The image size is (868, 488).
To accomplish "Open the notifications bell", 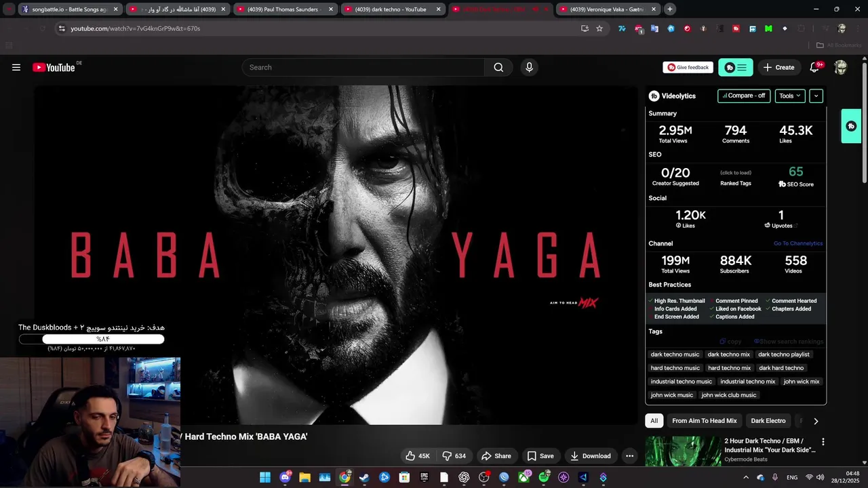I will [x=815, y=67].
